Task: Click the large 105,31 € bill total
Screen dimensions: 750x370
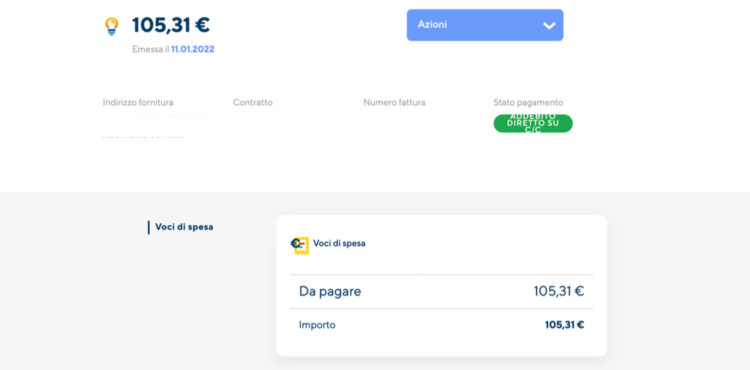Action: (171, 25)
